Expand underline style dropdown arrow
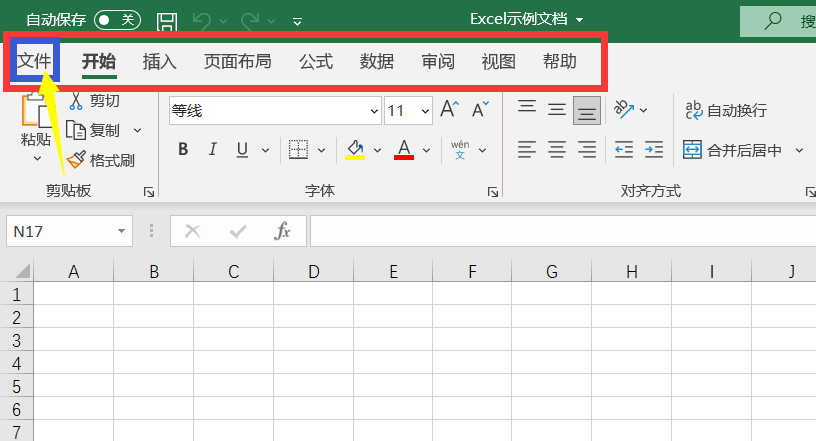This screenshot has height=441, width=816. point(265,150)
